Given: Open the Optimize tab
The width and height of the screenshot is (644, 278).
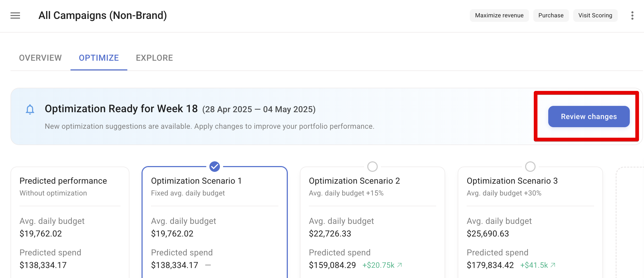Looking at the screenshot, I should click(x=99, y=58).
